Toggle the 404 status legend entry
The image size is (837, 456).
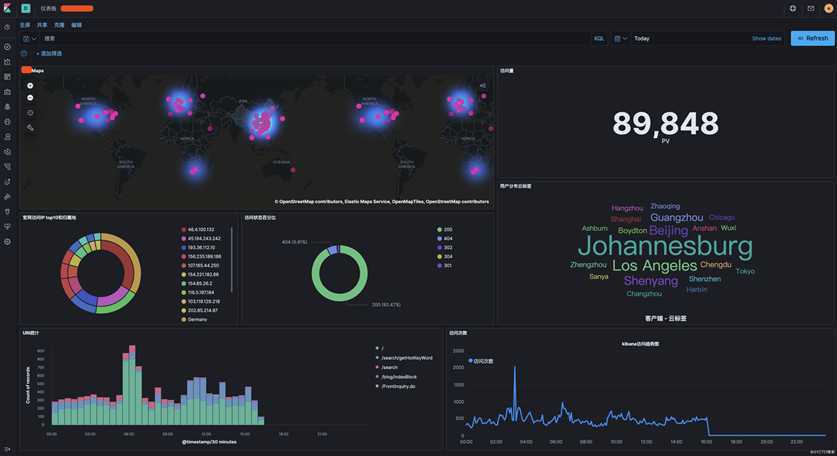click(445, 239)
